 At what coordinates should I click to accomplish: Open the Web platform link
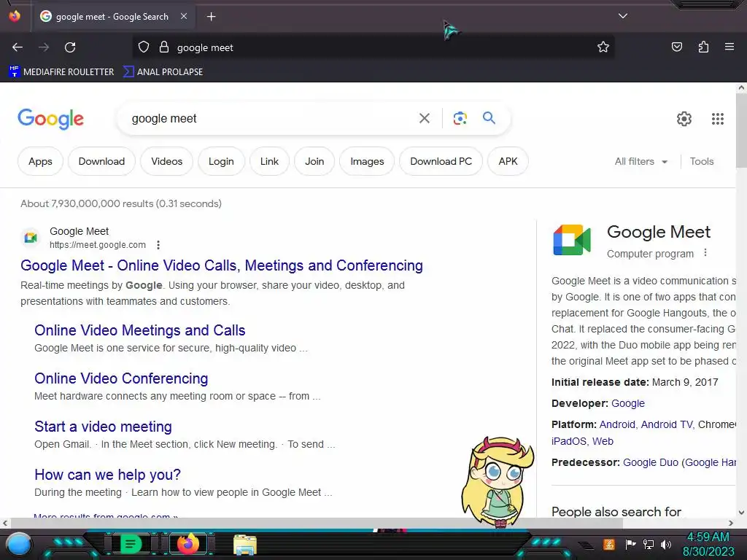pos(603,441)
